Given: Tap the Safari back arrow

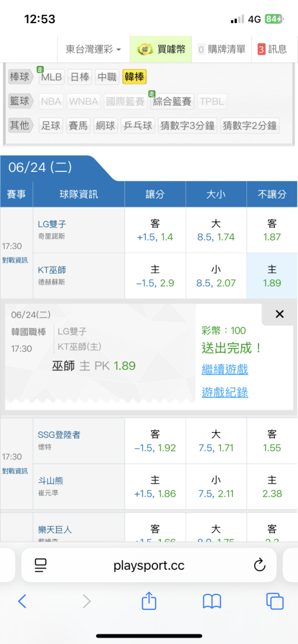Looking at the screenshot, I should (x=22, y=601).
